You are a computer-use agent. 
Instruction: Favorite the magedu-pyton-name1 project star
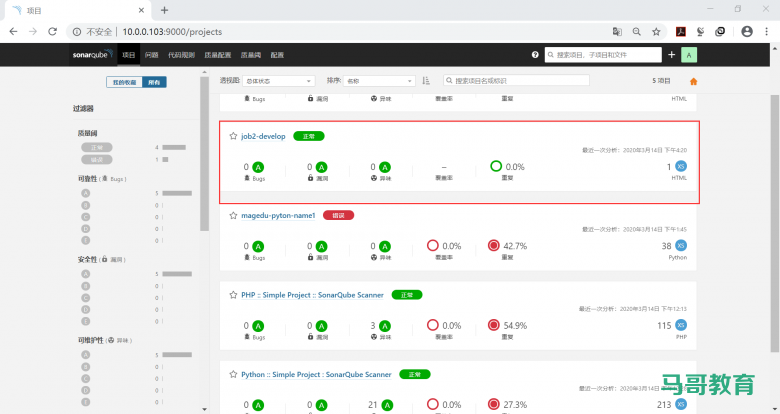pyautogui.click(x=233, y=215)
